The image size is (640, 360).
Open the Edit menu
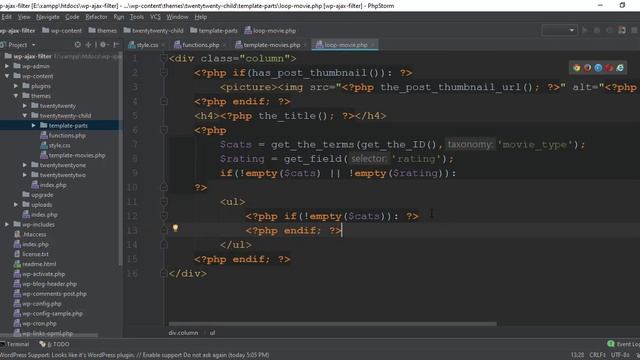click(6, 17)
